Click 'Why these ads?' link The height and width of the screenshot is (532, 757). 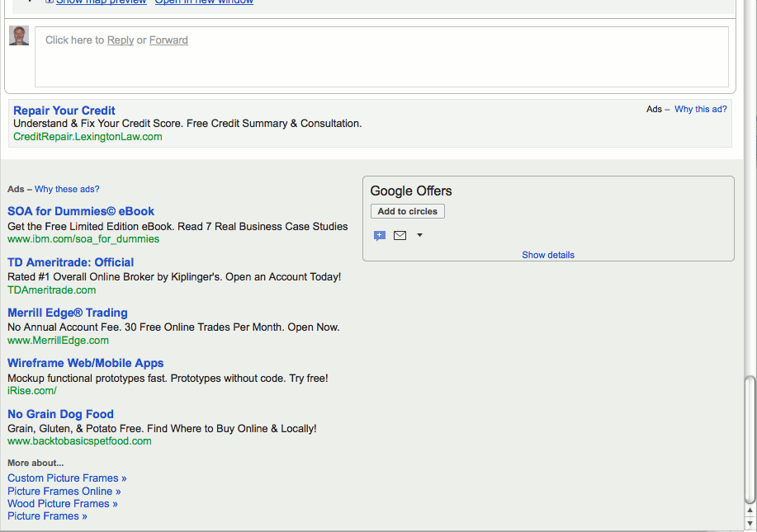67,189
